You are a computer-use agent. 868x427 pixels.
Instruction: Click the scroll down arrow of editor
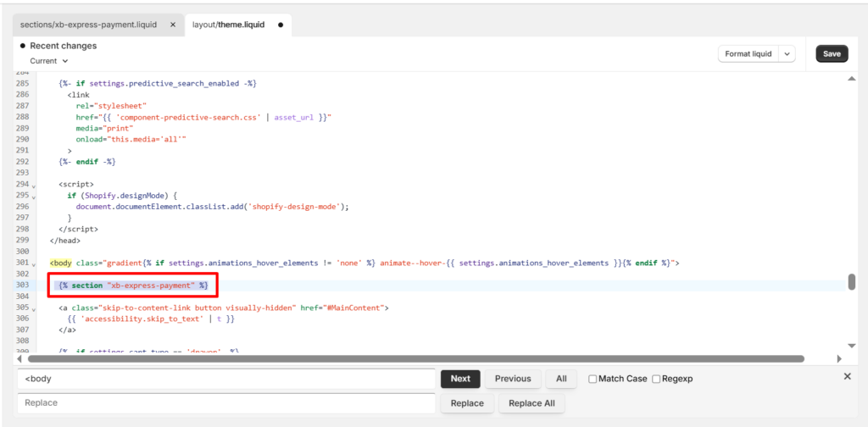point(851,345)
